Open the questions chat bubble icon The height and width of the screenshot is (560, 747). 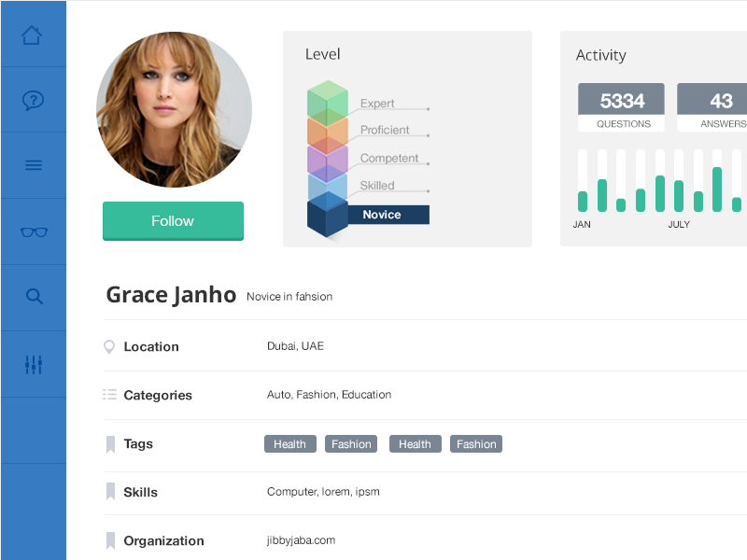(x=33, y=99)
